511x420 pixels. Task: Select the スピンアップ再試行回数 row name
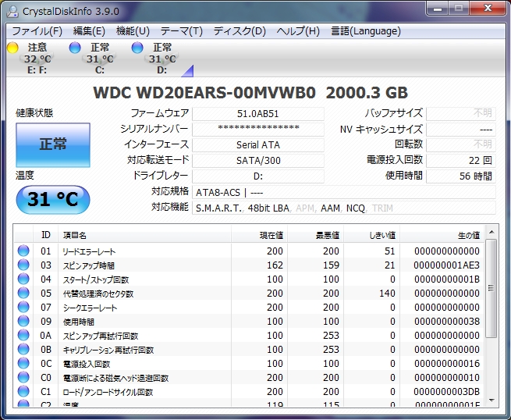[101, 336]
